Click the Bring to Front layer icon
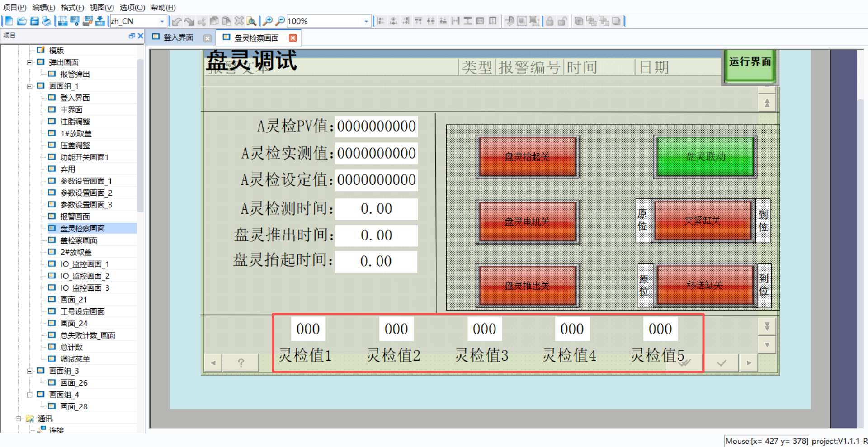The width and height of the screenshot is (868, 447). (x=579, y=21)
